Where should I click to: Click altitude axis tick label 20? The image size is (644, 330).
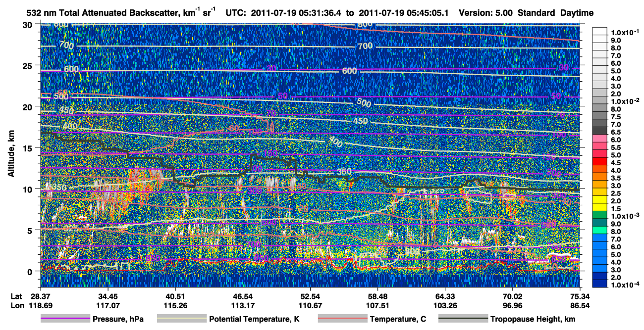pos(28,106)
